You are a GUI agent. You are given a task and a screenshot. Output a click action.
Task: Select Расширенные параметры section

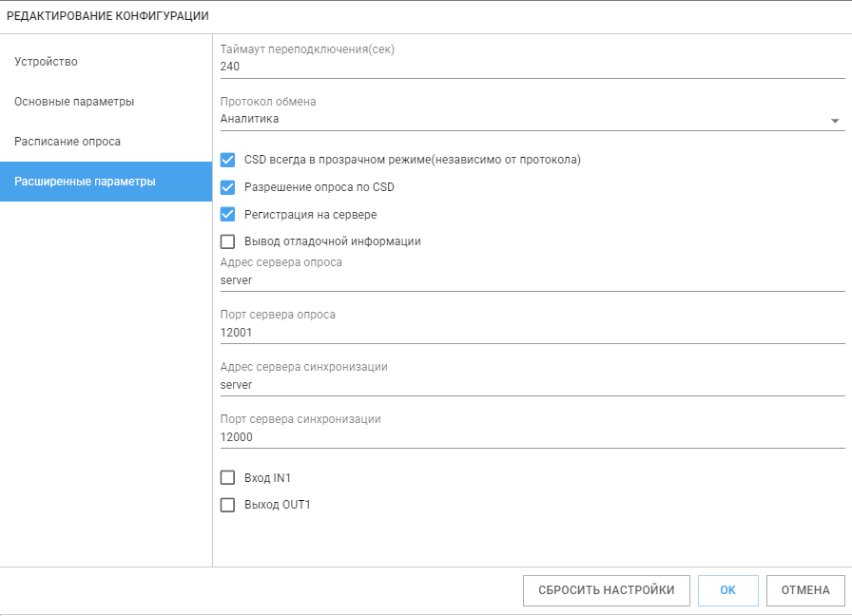[106, 182]
